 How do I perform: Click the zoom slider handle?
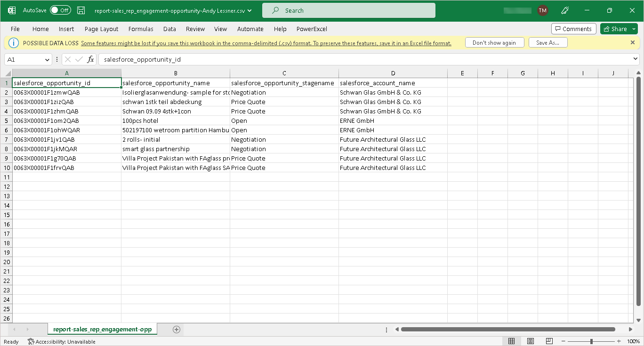click(x=591, y=341)
